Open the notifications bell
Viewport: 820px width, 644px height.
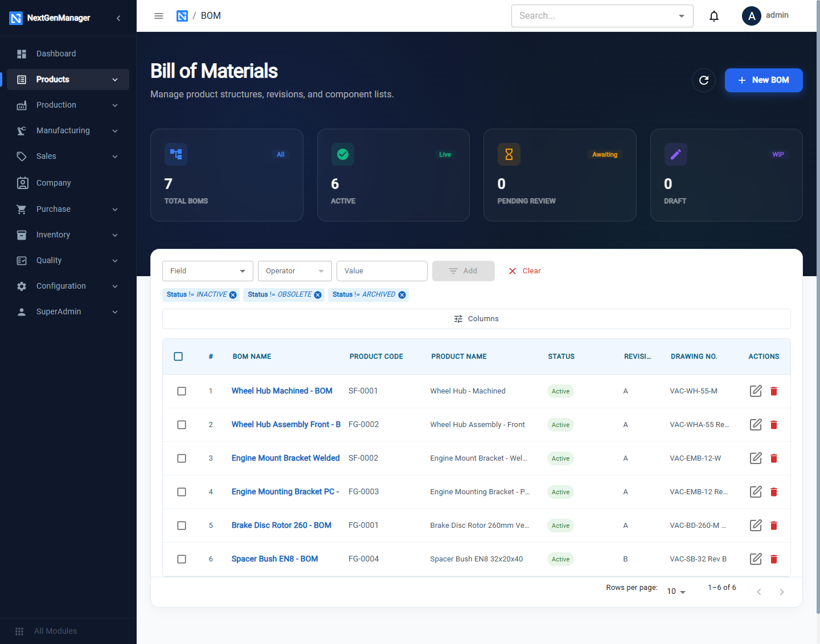(x=714, y=16)
